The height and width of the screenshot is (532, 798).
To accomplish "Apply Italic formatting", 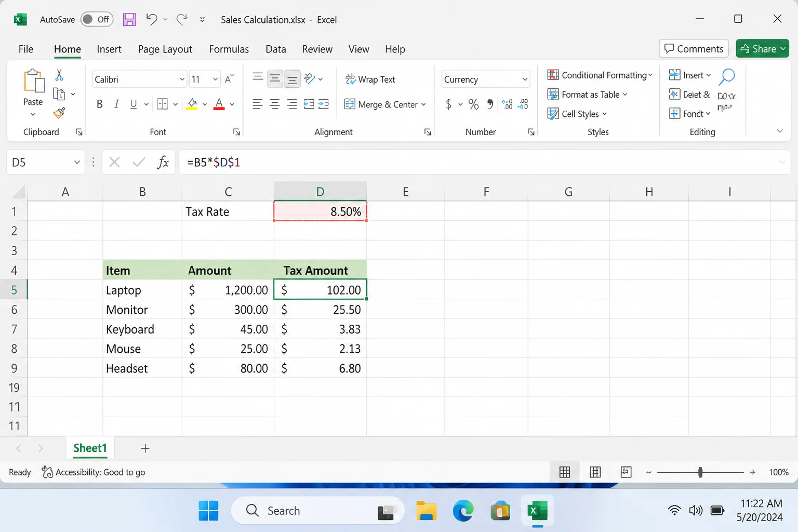I will [x=116, y=104].
